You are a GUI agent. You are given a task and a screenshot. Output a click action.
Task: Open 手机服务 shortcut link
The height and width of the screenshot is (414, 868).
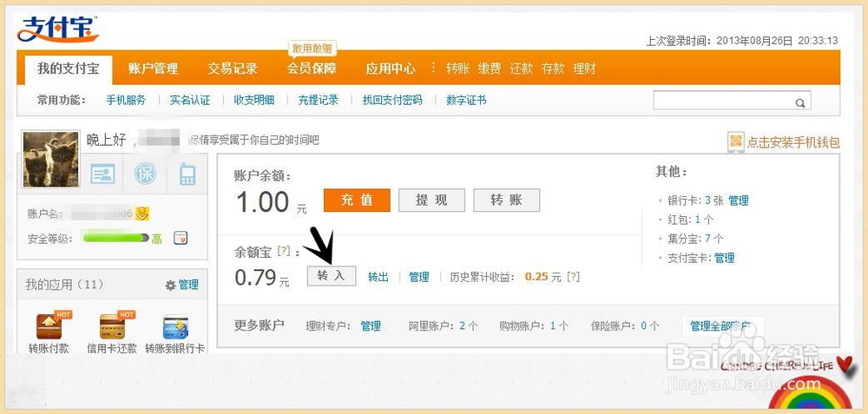coord(126,100)
